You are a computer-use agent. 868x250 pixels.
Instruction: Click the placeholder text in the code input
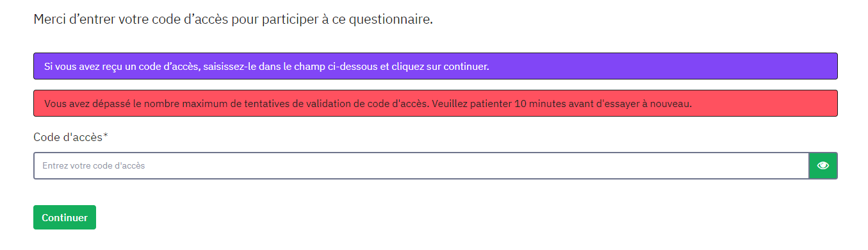coord(94,166)
